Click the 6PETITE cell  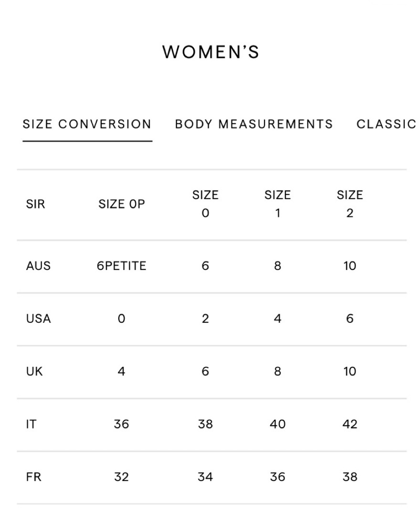click(122, 266)
